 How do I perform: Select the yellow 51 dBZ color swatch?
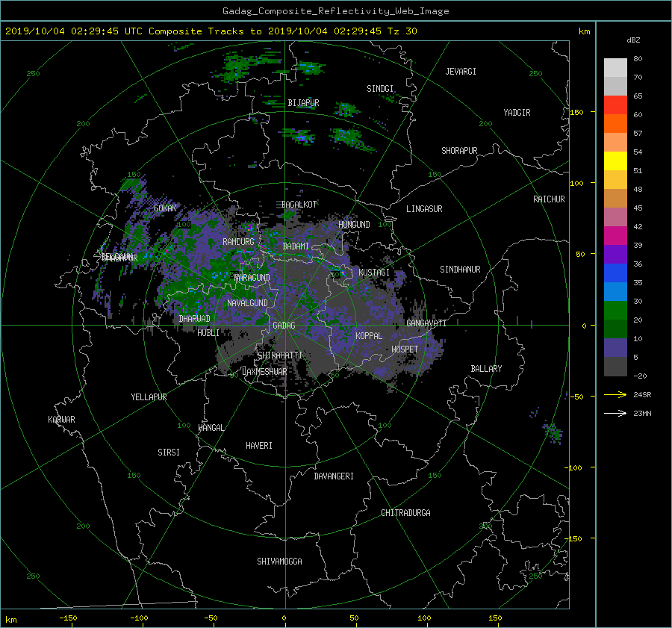(x=615, y=161)
